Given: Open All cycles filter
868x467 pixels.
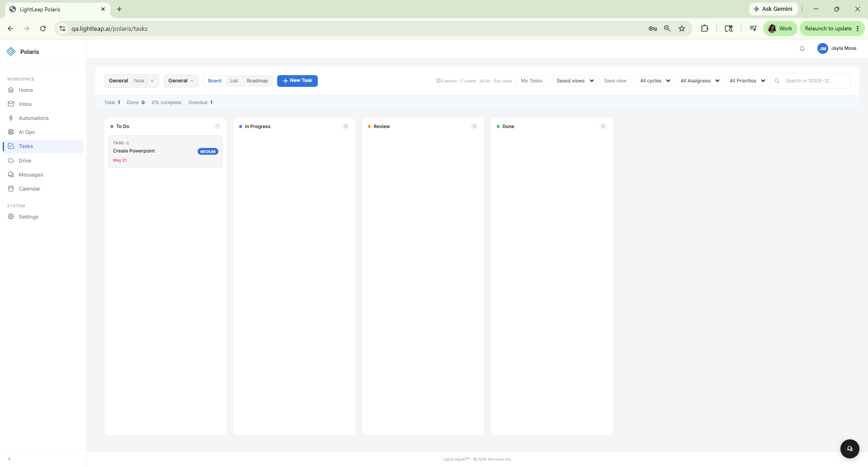Looking at the screenshot, I should click(x=653, y=81).
